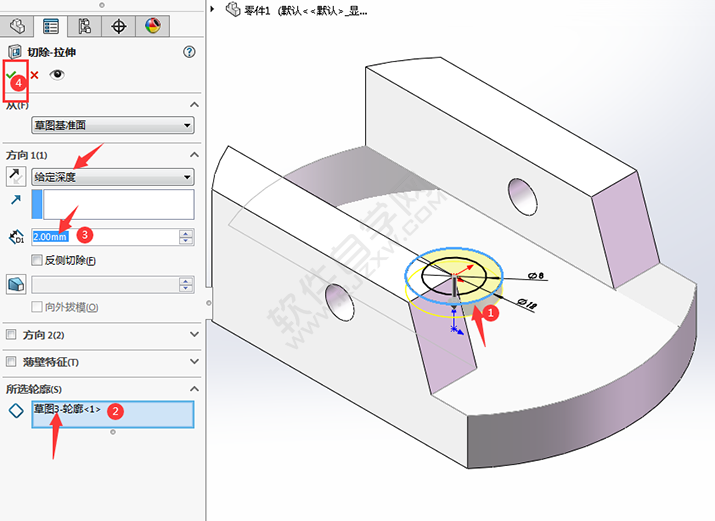The image size is (715, 521).
Task: Click the cut-extrude feature icon in the header
Action: coord(15,52)
